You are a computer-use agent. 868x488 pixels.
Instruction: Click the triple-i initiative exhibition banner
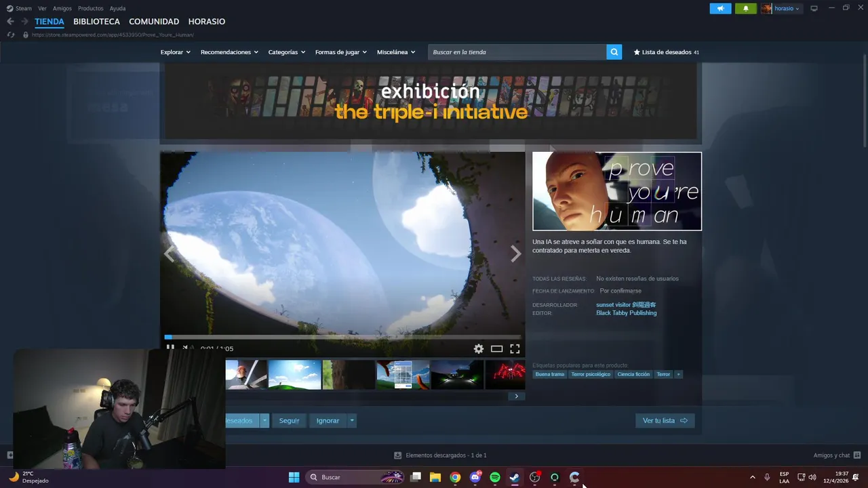pyautogui.click(x=431, y=102)
